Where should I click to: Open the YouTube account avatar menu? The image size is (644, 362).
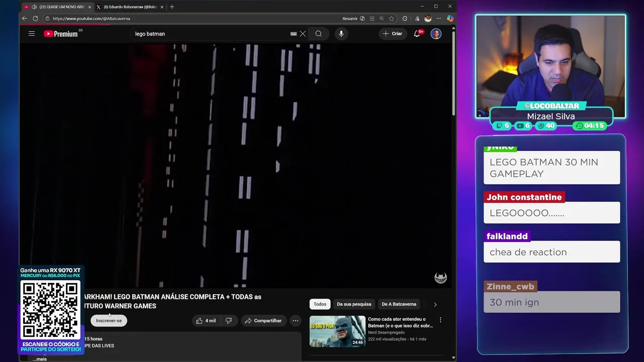(436, 34)
